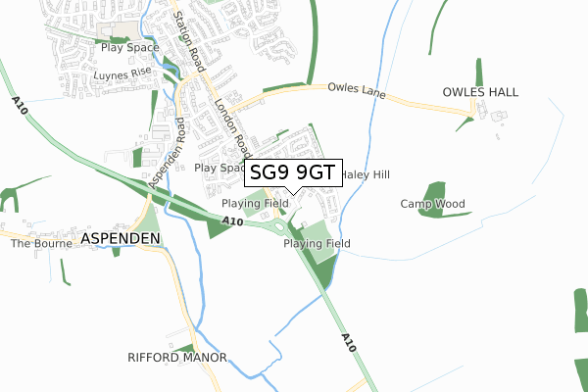Click the Station Road label
This screenshot has height=392, width=588.
pos(189,41)
